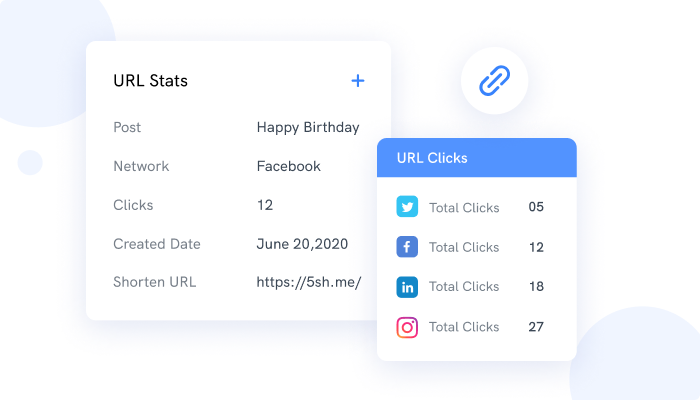This screenshot has width=700, height=400.
Task: Select the LinkedIn icon in URL Clicks
Action: pos(407,287)
